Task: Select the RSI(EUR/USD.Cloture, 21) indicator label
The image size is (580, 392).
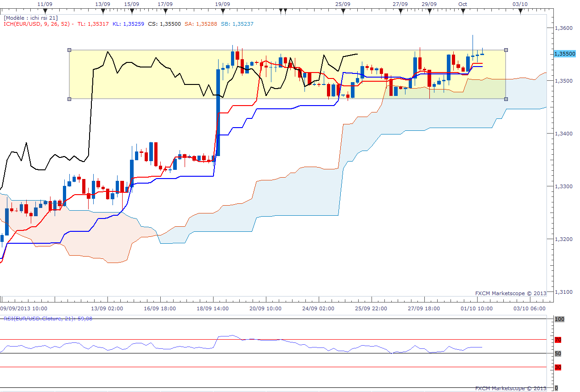Action: [48, 318]
